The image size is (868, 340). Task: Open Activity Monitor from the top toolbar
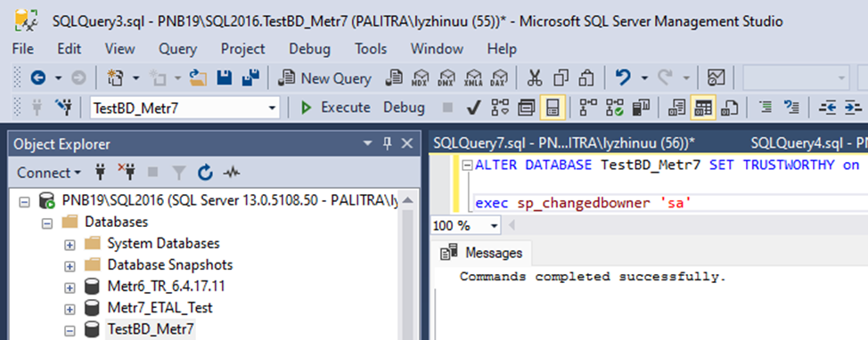[x=717, y=78]
